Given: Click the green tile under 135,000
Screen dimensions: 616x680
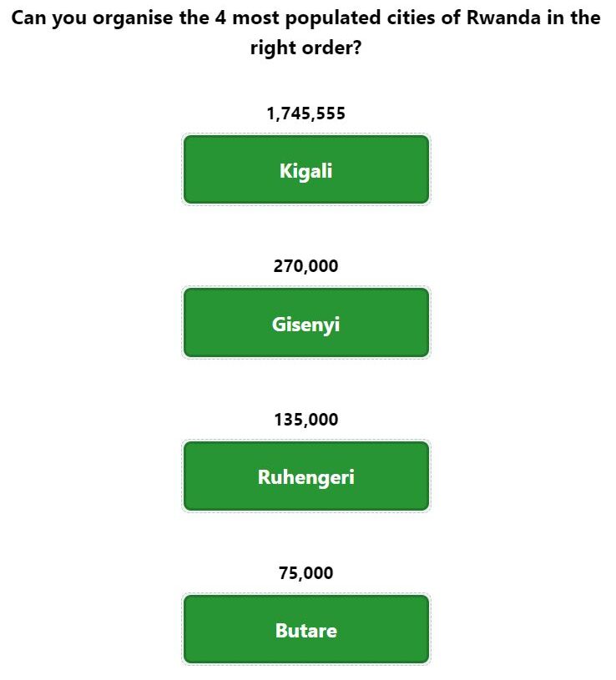Looking at the screenshot, I should pos(306,476).
